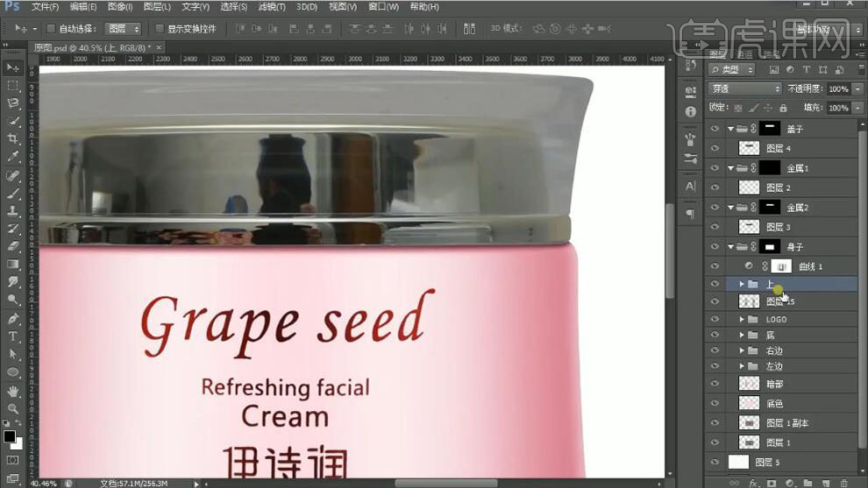Image resolution: width=868 pixels, height=488 pixels.
Task: Open 帮助(H) menu
Action: (424, 7)
